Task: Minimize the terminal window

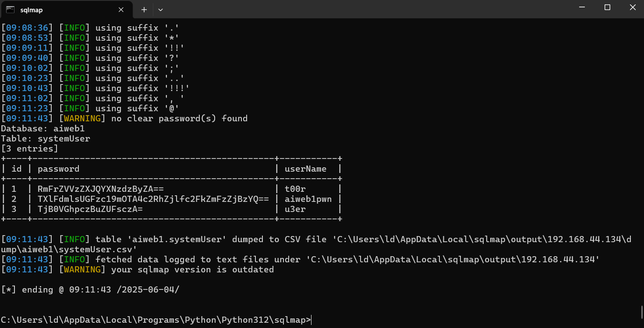Action: [x=582, y=7]
